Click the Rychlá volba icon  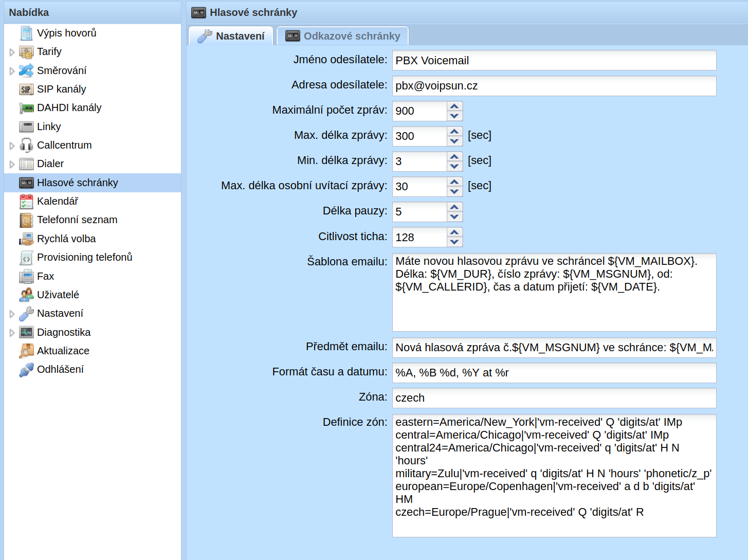click(26, 239)
